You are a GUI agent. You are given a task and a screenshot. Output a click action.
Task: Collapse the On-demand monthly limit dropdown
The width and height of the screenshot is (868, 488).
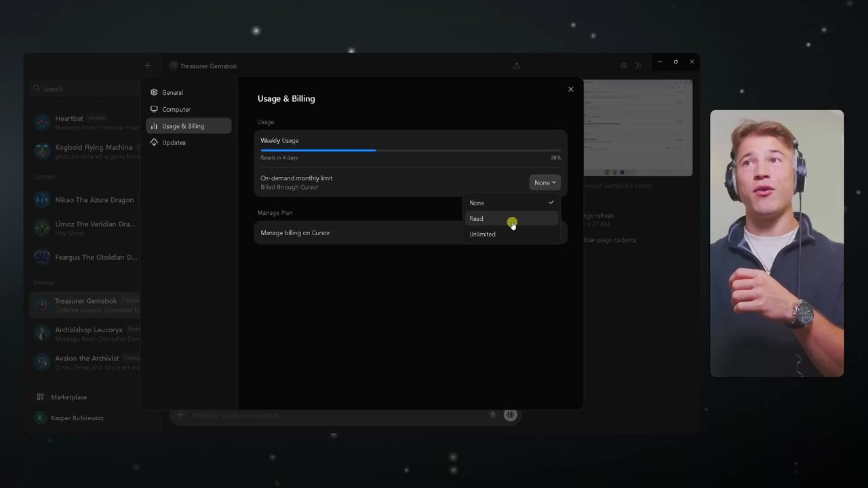coord(545,182)
